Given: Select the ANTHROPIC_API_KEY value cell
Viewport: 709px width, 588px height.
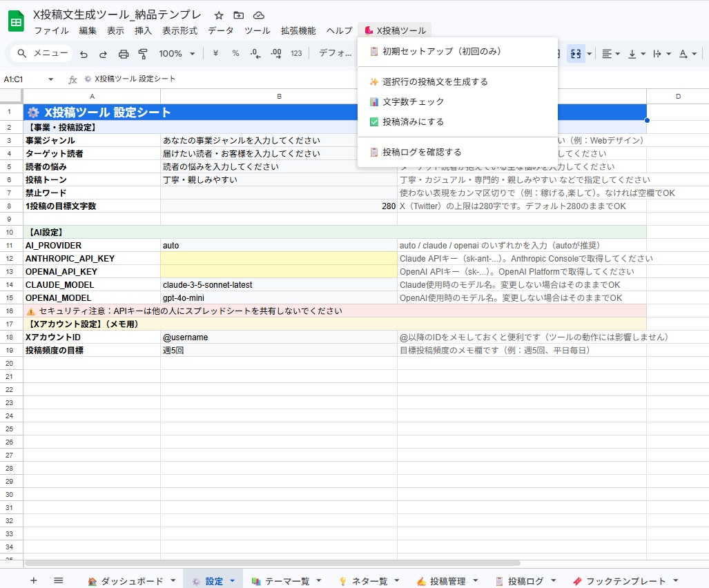Looking at the screenshot, I should pyautogui.click(x=278, y=259).
